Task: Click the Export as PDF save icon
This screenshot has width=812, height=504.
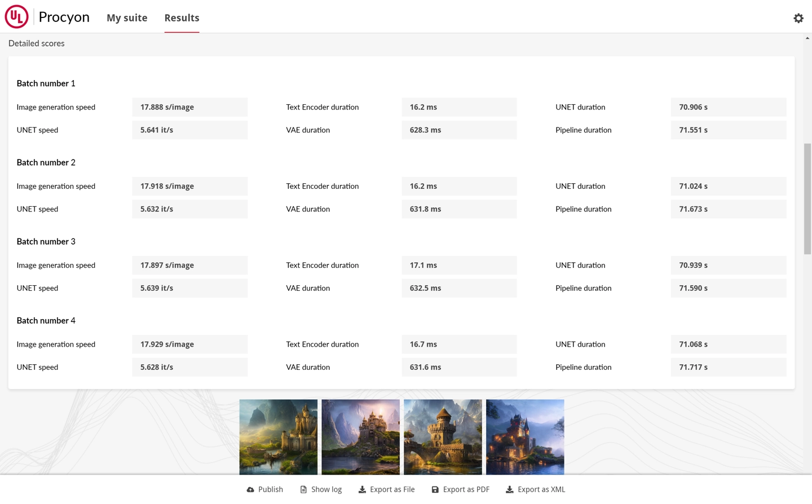Action: pyautogui.click(x=435, y=489)
